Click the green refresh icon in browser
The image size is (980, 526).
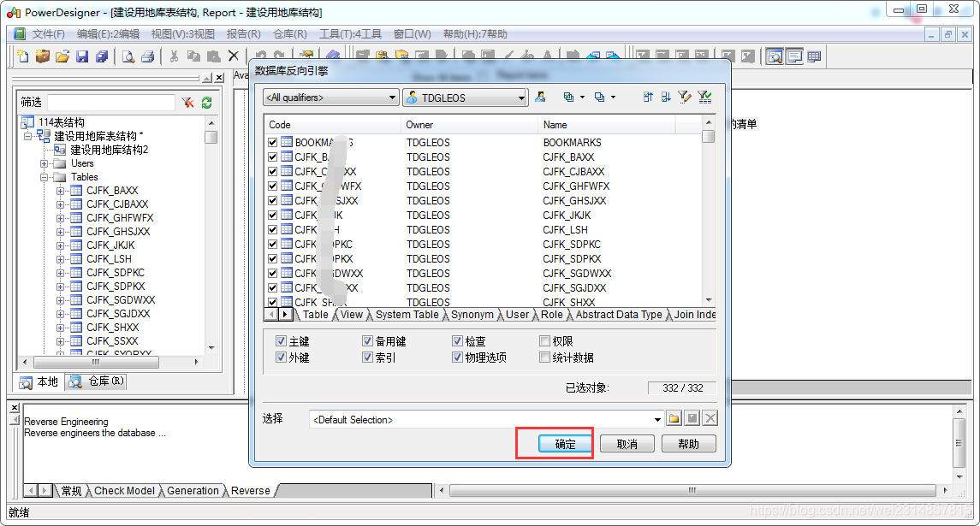click(x=207, y=103)
